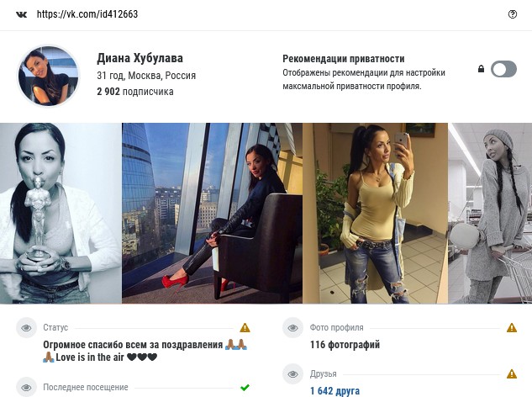Toggle the Рекомендации приватности switch

[503, 69]
